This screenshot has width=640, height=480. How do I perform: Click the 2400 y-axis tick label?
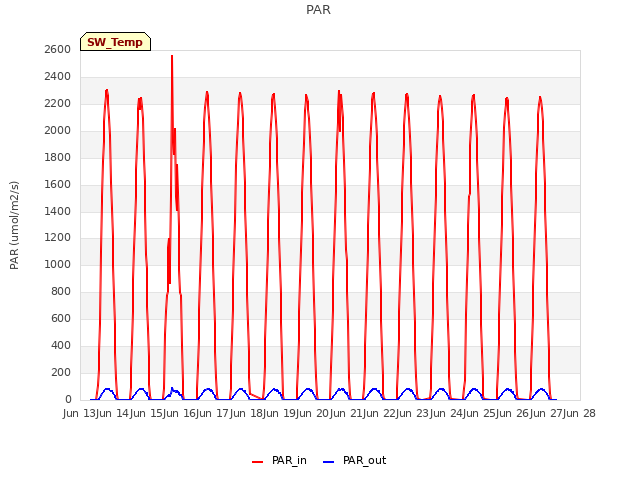click(x=58, y=77)
